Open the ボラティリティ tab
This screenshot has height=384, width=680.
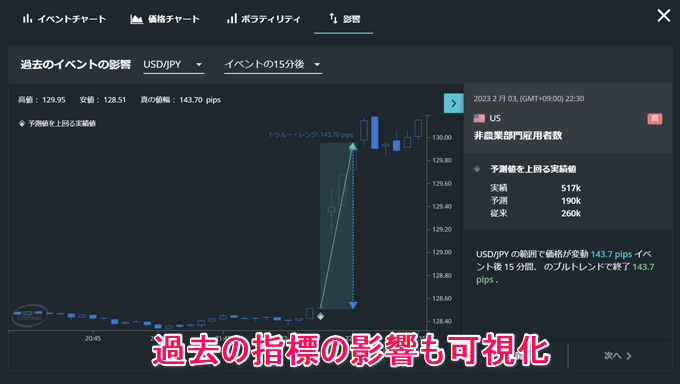(263, 19)
